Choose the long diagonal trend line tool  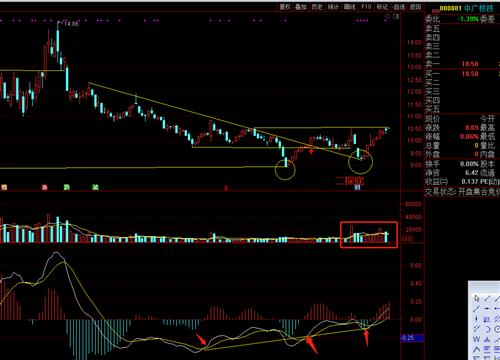[476, 308]
